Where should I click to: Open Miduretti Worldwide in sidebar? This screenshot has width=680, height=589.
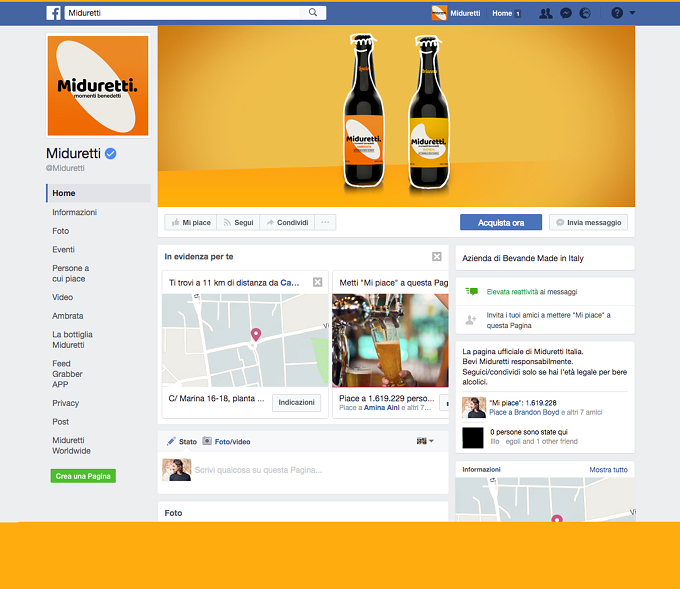click(x=72, y=445)
